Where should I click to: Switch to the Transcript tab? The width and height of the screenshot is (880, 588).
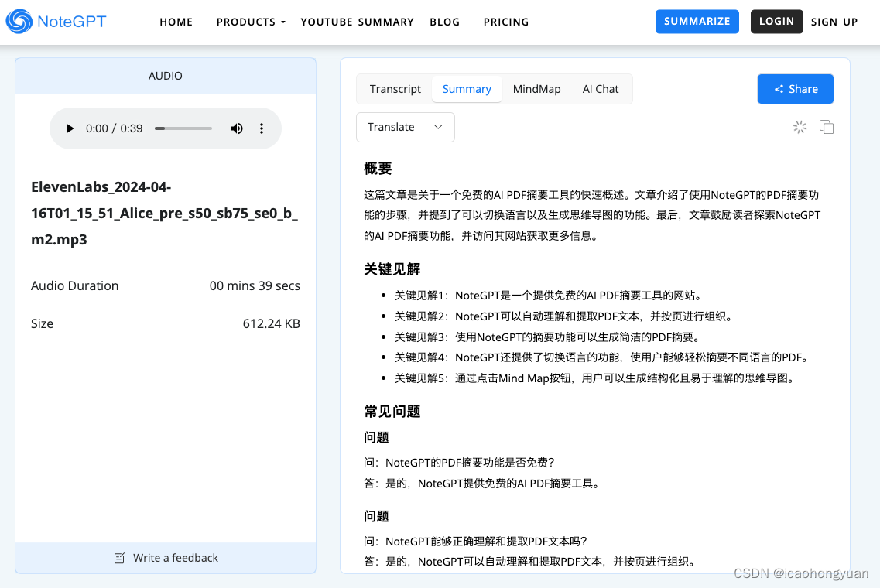395,89
